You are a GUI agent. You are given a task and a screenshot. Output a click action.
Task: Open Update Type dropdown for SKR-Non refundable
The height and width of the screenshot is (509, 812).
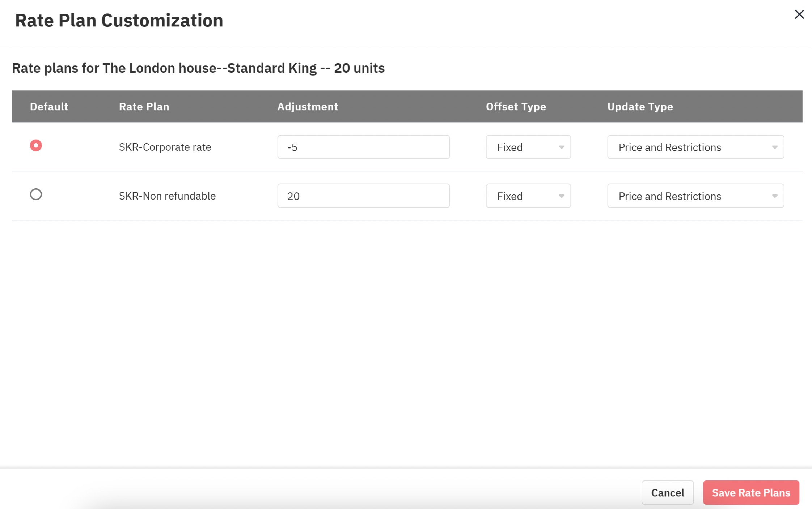(695, 196)
